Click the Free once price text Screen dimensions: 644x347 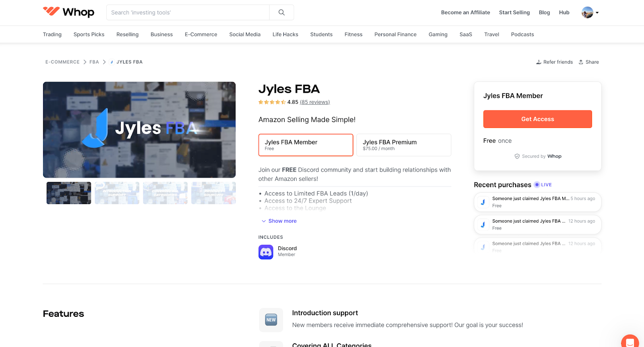[x=497, y=141]
